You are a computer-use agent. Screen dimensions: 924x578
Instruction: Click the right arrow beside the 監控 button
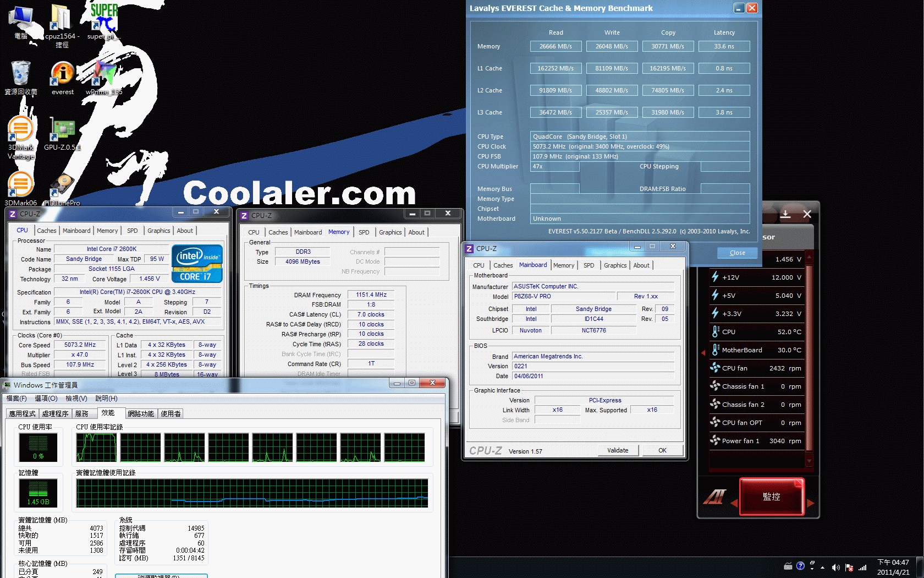[810, 503]
